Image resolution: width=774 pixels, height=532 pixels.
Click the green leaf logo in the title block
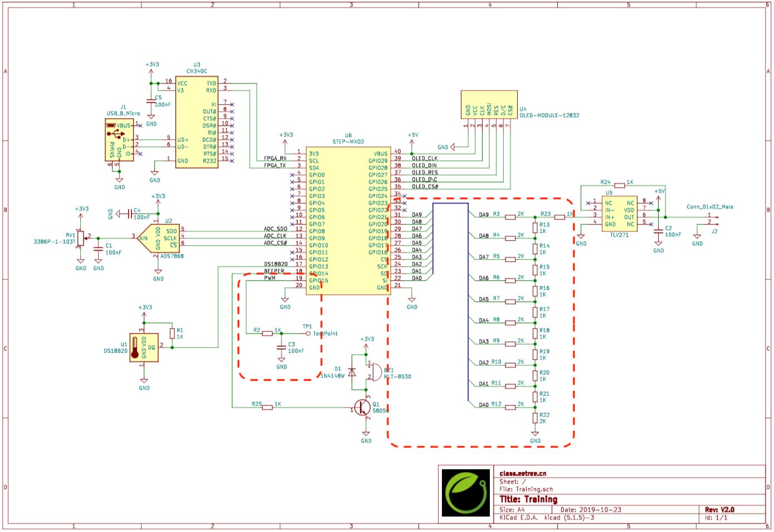coord(467,492)
